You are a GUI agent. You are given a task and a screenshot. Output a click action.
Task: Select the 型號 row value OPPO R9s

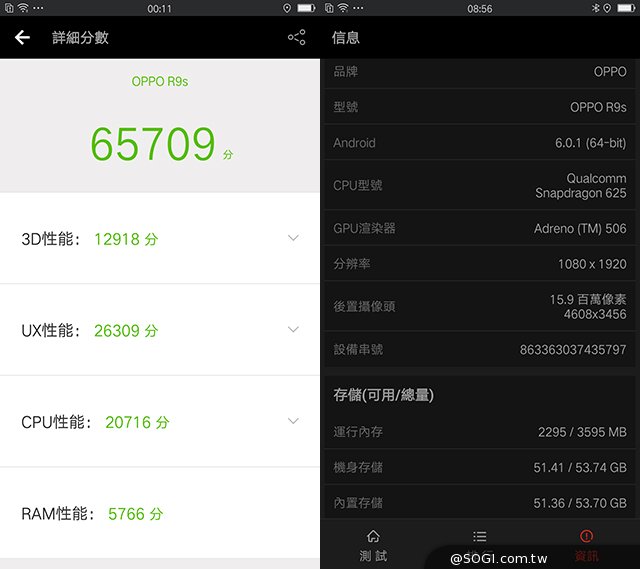point(598,107)
